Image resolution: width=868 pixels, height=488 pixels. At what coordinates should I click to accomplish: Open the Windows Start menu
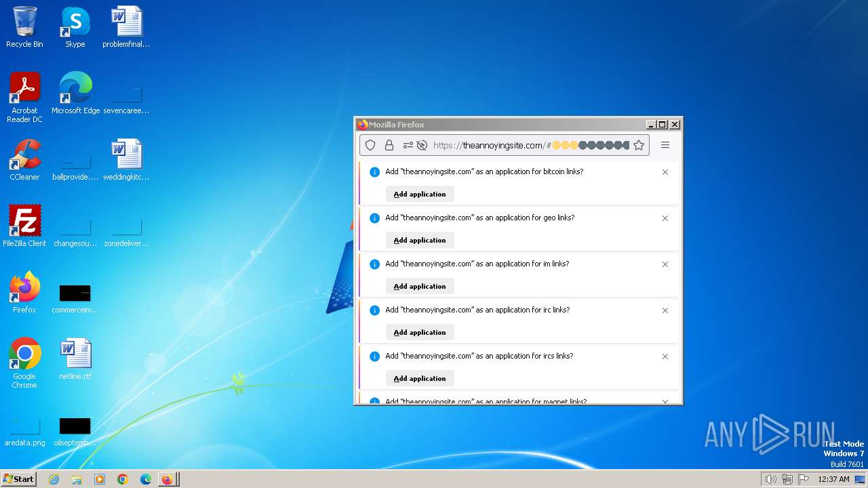(x=18, y=479)
